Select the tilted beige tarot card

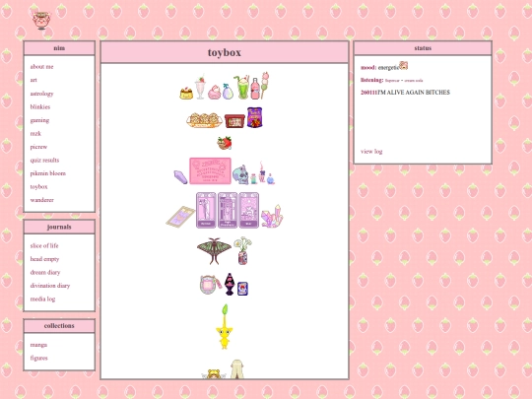tap(180, 217)
